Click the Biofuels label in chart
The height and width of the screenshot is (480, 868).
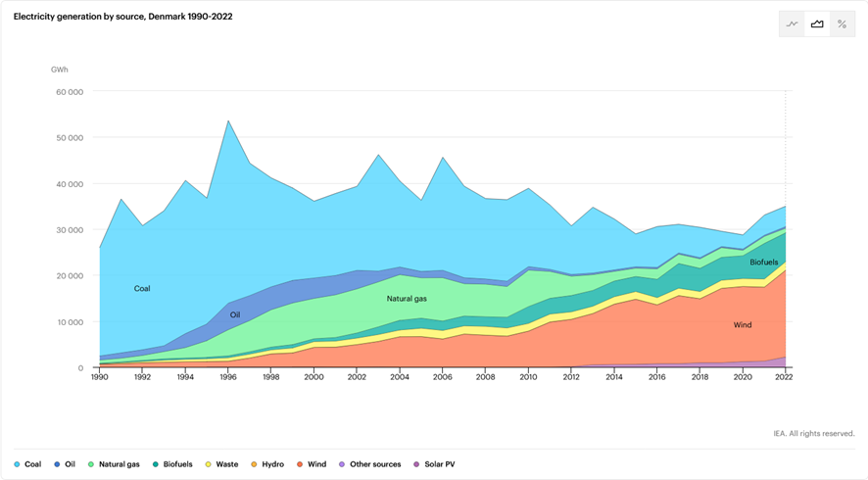click(764, 263)
